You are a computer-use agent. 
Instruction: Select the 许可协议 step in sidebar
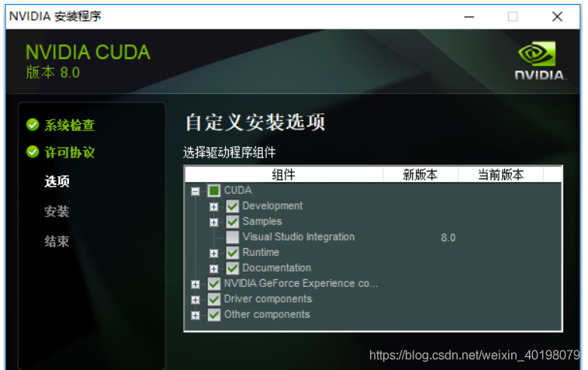click(x=70, y=153)
